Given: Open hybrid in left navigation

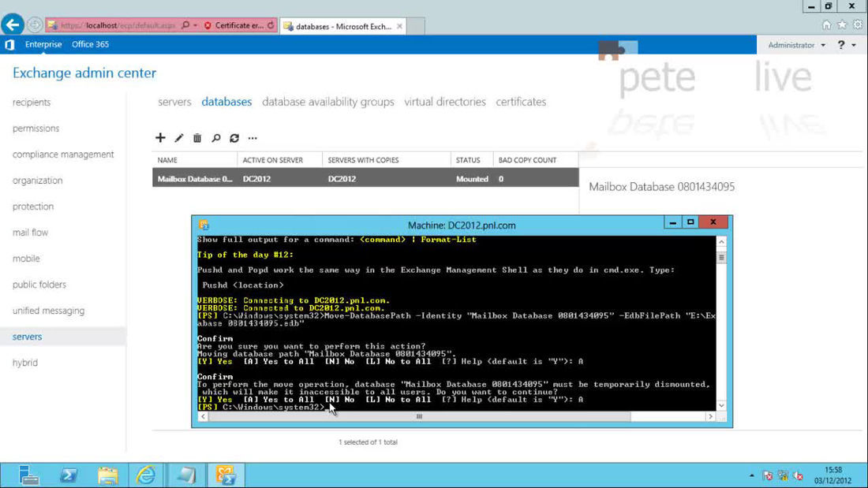Looking at the screenshot, I should click(25, 363).
